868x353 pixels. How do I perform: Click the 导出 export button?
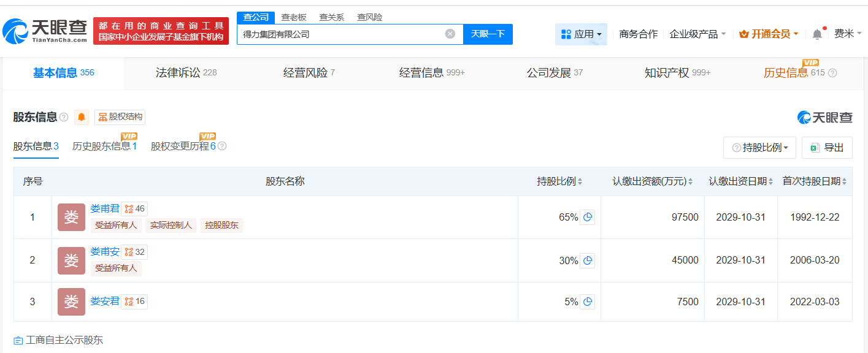pos(827,148)
